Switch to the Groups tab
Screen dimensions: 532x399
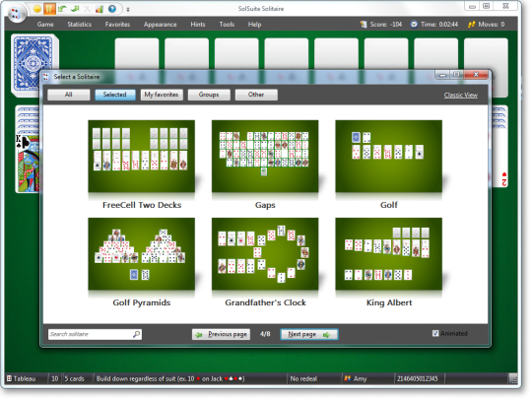click(x=209, y=95)
